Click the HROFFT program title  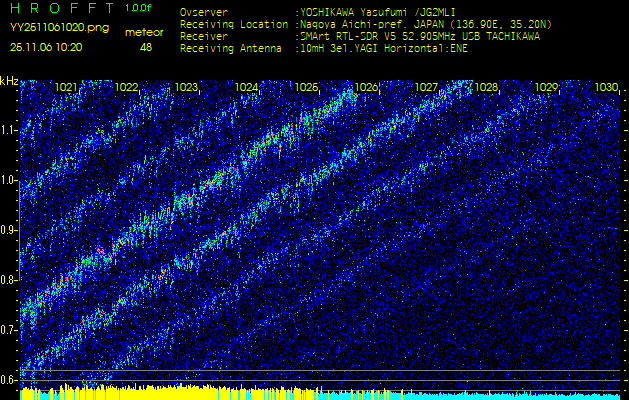(x=63, y=8)
